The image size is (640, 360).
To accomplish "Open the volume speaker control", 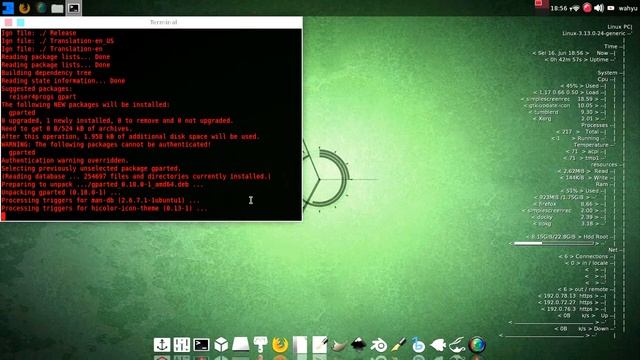I will pyautogui.click(x=599, y=8).
